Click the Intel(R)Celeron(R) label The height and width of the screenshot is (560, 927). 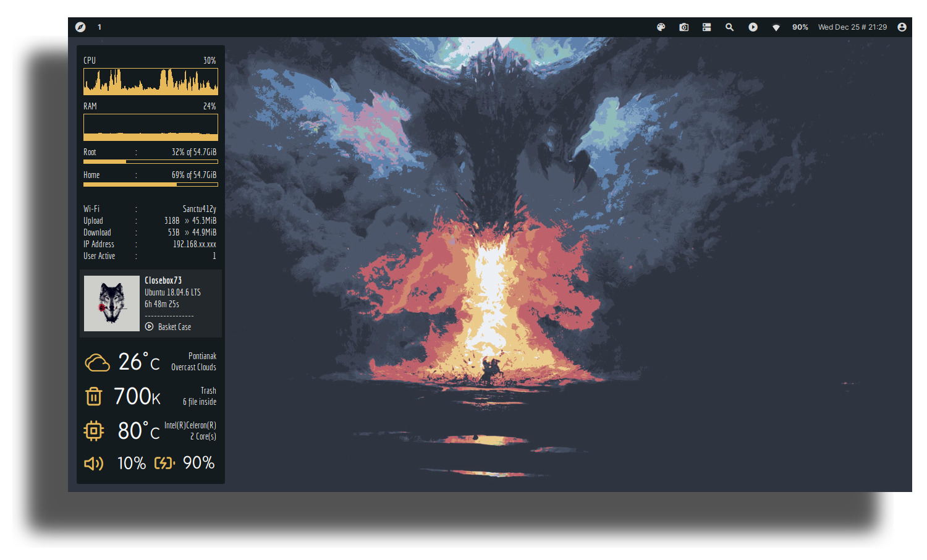click(190, 425)
